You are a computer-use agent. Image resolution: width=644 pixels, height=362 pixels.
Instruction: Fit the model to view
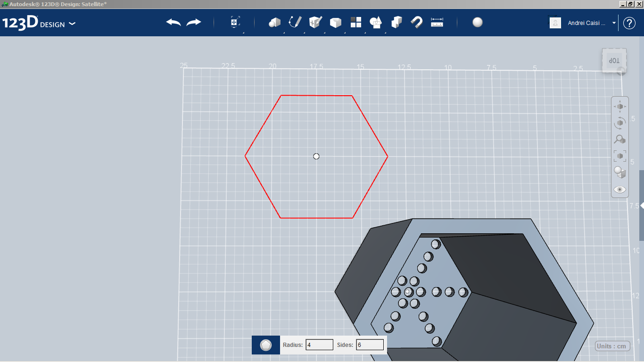pyautogui.click(x=620, y=156)
